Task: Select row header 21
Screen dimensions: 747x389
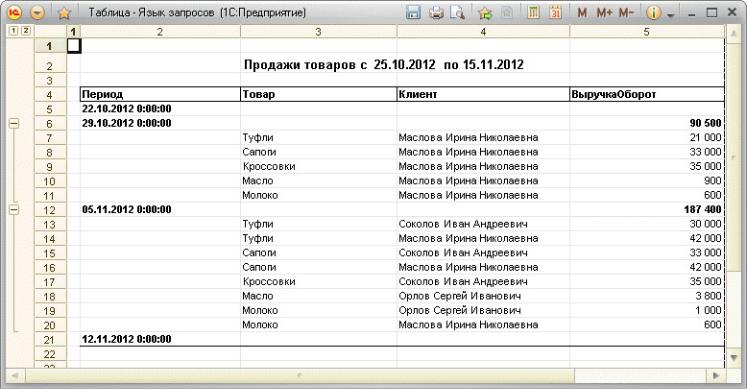Action: coord(50,340)
